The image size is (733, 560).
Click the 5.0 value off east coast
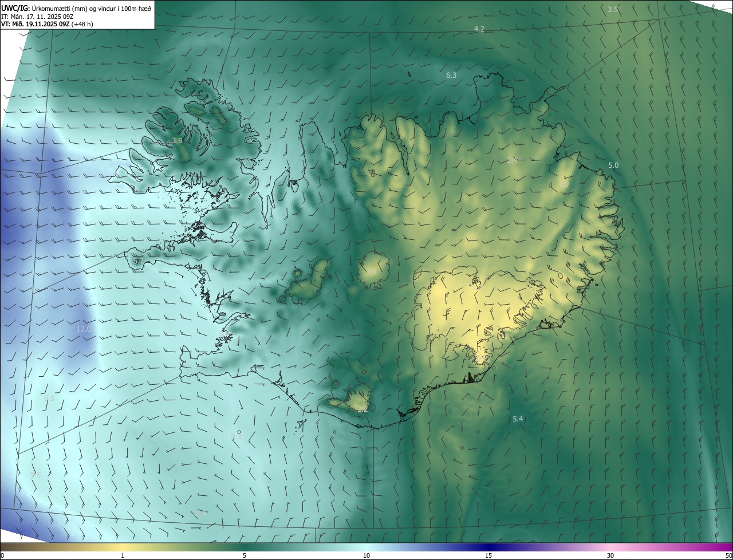pyautogui.click(x=613, y=165)
